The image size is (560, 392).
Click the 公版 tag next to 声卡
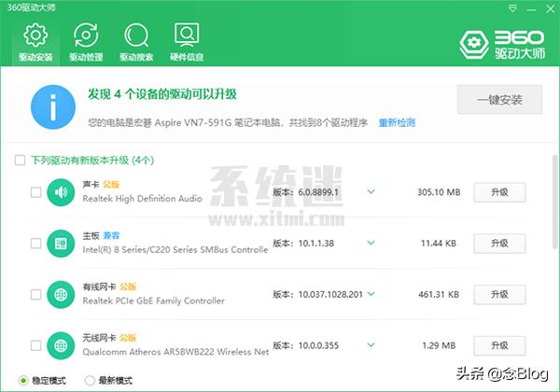click(111, 185)
